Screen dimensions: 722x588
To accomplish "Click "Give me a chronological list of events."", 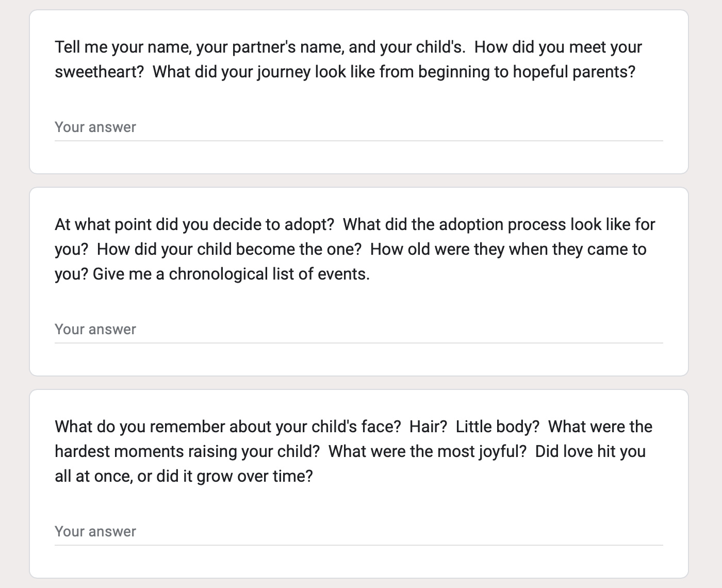I will click(231, 274).
